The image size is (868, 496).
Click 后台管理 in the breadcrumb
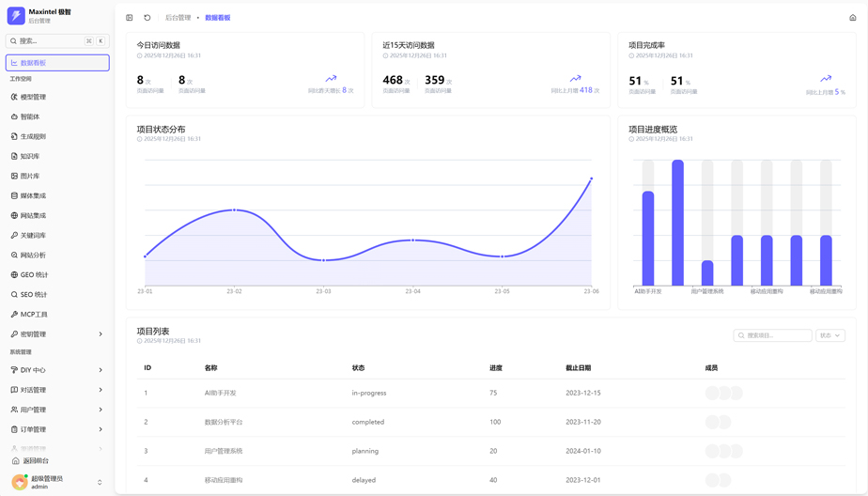(178, 18)
